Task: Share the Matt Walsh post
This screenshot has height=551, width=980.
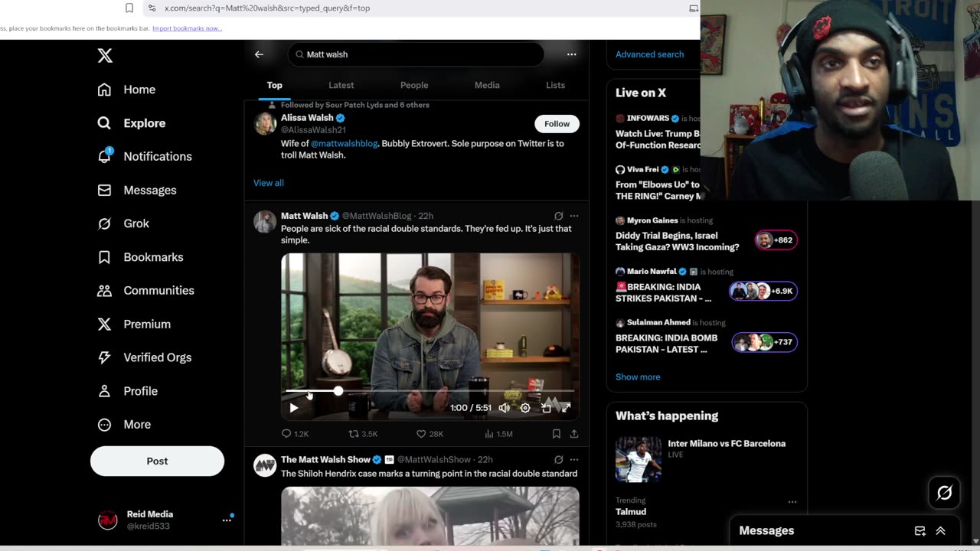Action: (x=574, y=434)
